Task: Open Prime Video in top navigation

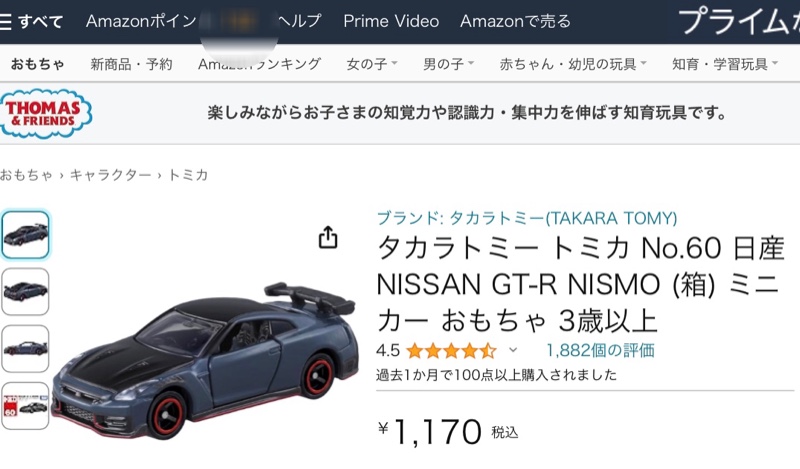Action: [x=391, y=21]
